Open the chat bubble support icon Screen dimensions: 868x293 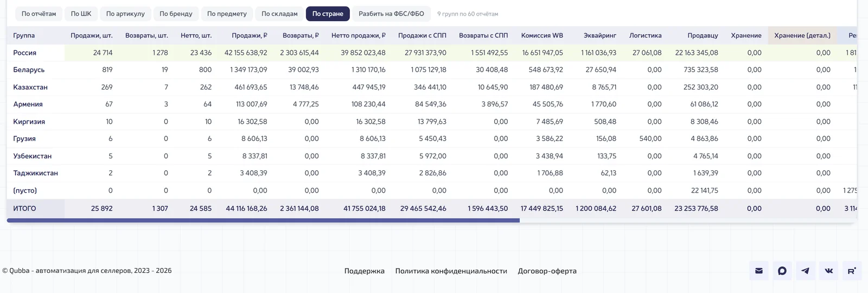point(782,271)
